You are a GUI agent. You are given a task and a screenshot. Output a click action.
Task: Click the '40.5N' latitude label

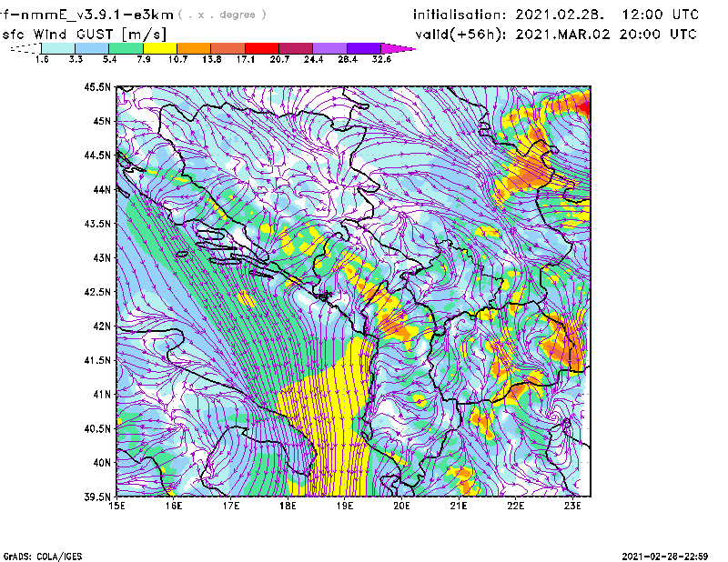pyautogui.click(x=97, y=429)
